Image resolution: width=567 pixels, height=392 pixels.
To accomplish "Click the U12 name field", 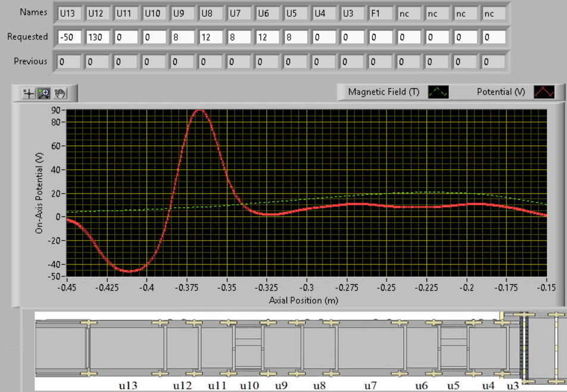I will coord(98,13).
